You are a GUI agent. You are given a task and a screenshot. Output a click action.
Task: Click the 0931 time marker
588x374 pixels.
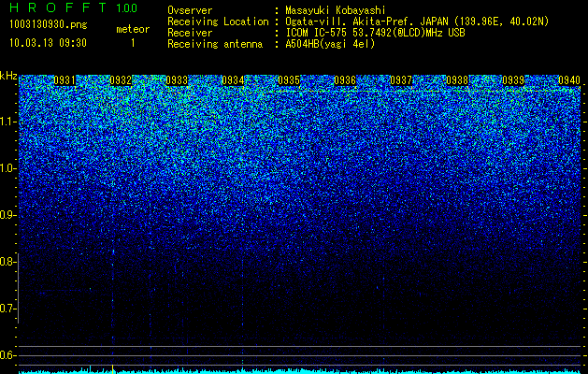(65, 80)
